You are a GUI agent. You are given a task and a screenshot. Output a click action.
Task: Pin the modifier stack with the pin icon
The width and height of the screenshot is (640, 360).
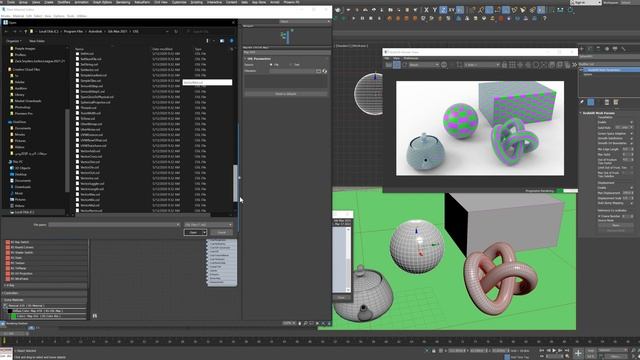pyautogui.click(x=582, y=102)
